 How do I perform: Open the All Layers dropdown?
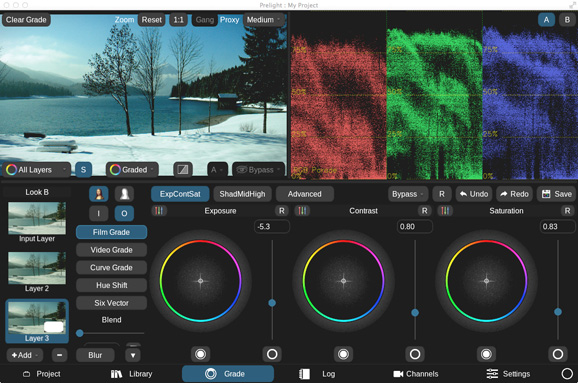click(37, 170)
